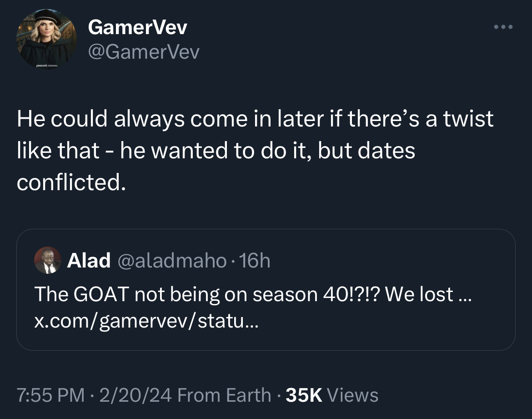This screenshot has height=419, width=532.
Task: Select the From Earth location label
Action: [224, 395]
